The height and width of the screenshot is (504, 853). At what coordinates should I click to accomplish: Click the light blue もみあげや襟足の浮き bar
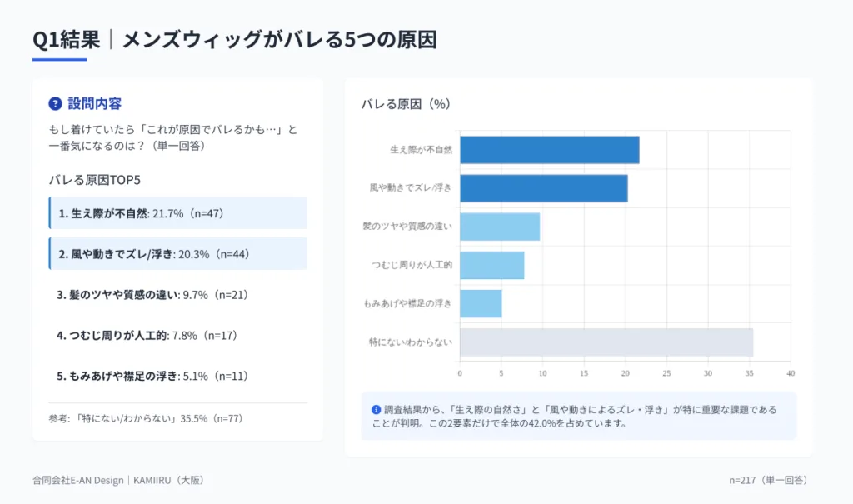481,303
